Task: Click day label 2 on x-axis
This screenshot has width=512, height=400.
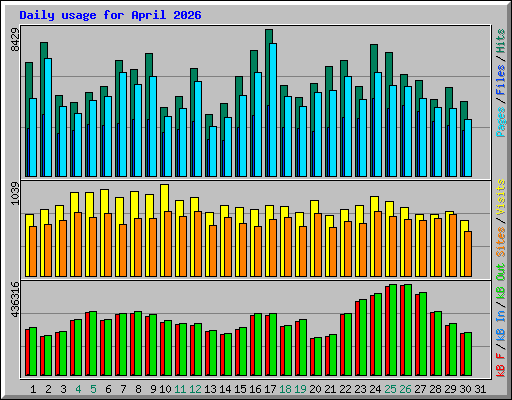Action: tap(48, 389)
